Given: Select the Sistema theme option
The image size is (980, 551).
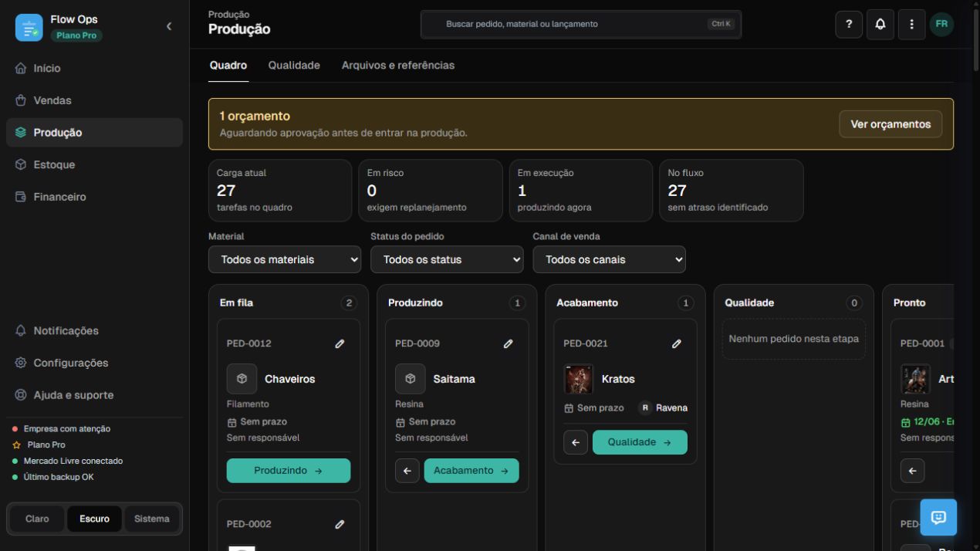Looking at the screenshot, I should (x=152, y=519).
